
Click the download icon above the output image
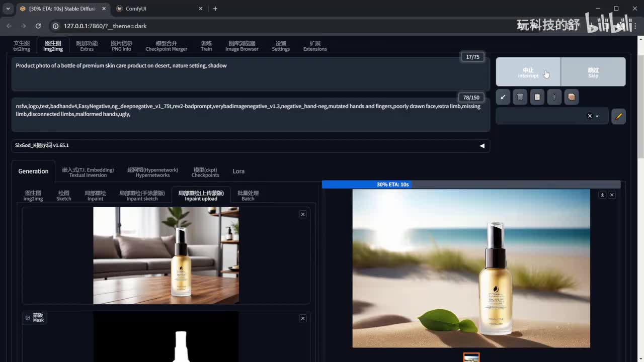[x=602, y=195]
